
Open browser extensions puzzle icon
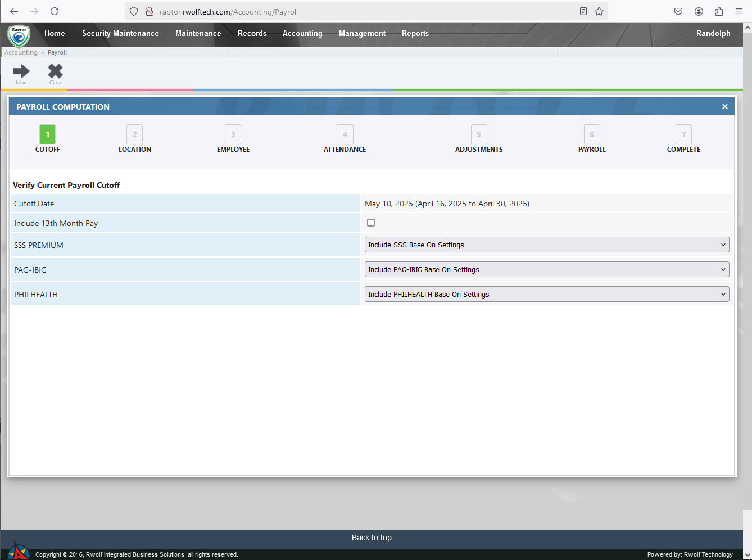coord(719,11)
